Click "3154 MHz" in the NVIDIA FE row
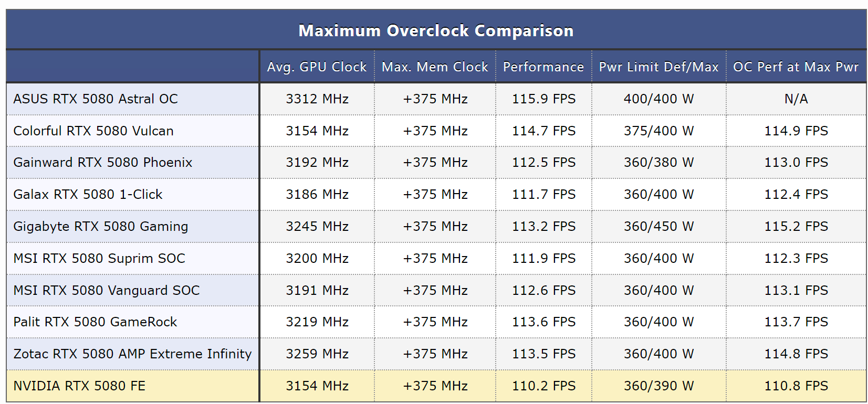The height and width of the screenshot is (404, 868). (x=317, y=386)
